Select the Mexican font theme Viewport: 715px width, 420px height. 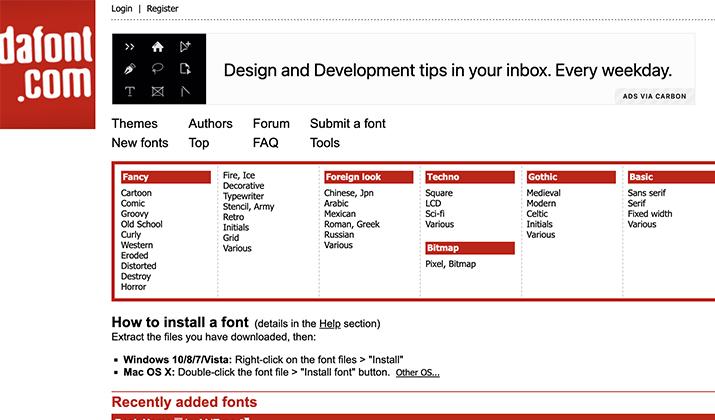[340, 214]
